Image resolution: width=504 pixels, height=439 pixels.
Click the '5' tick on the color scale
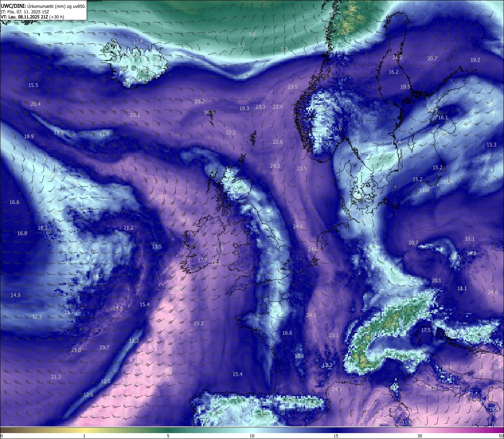[168, 435]
